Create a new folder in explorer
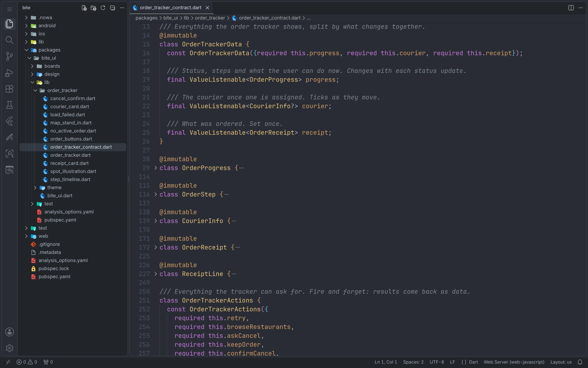588x368 pixels. click(94, 8)
